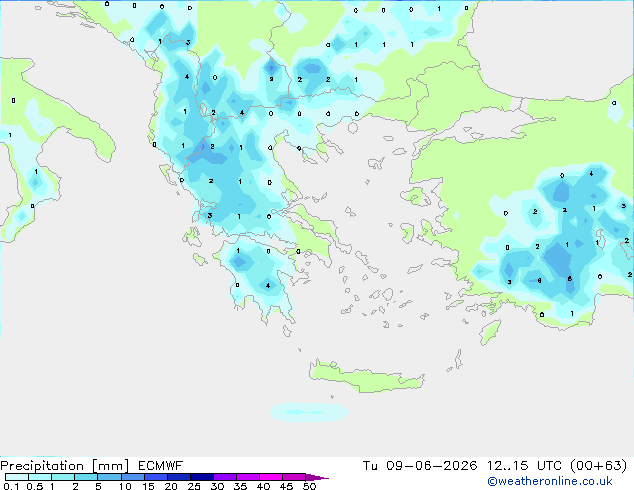Click the 20–25 mm dark blue swatch

click(178, 477)
